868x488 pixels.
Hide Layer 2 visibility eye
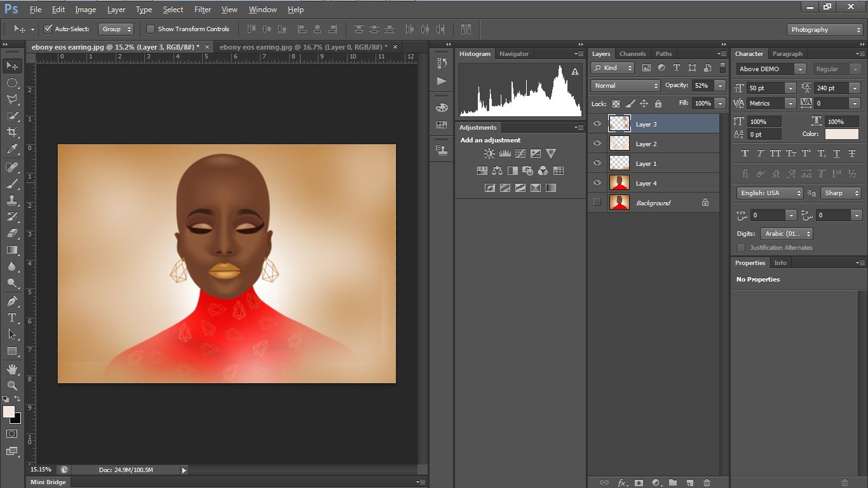(x=597, y=144)
